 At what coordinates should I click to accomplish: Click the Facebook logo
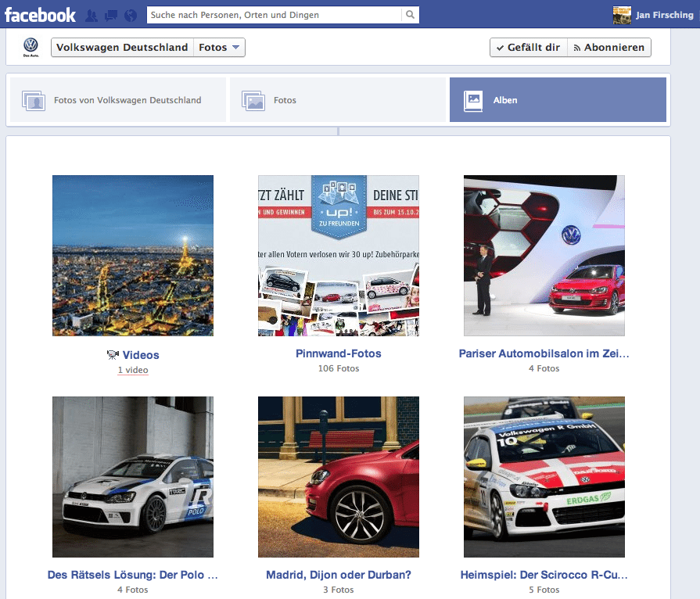[x=40, y=15]
